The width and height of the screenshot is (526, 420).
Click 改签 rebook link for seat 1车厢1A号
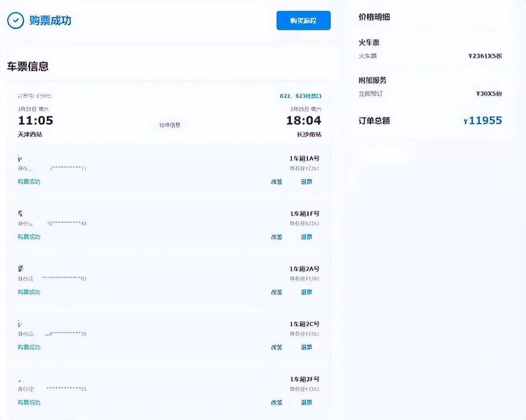(x=276, y=181)
